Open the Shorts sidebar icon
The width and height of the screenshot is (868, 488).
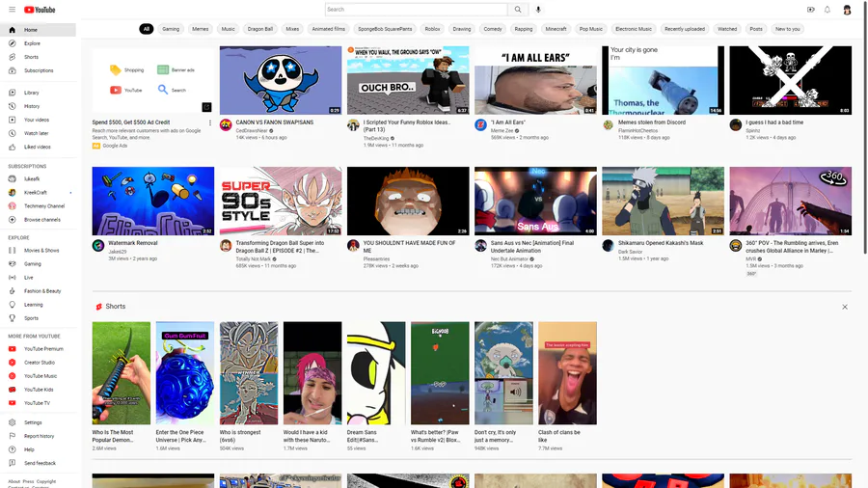(x=13, y=57)
